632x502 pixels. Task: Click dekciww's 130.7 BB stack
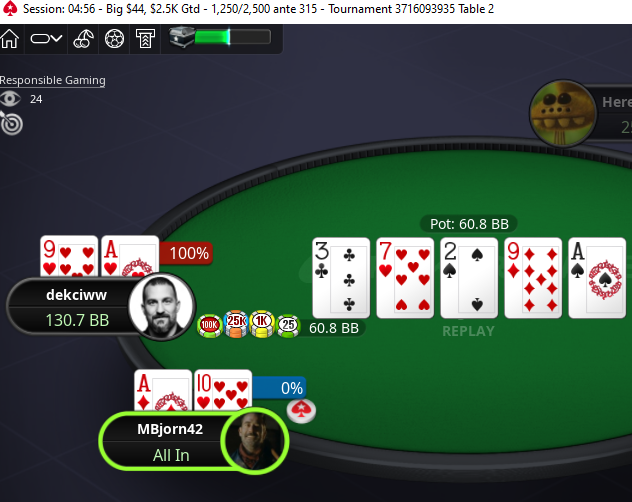point(77,320)
